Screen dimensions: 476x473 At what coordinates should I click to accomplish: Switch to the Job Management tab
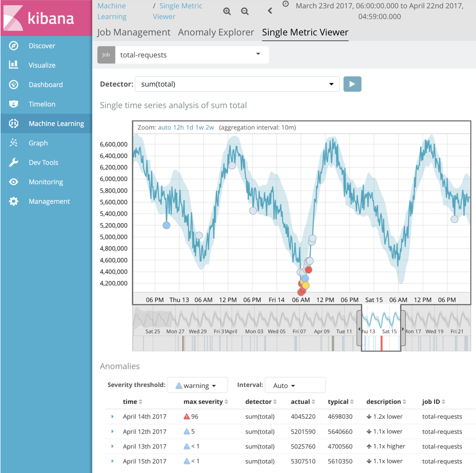tap(134, 32)
